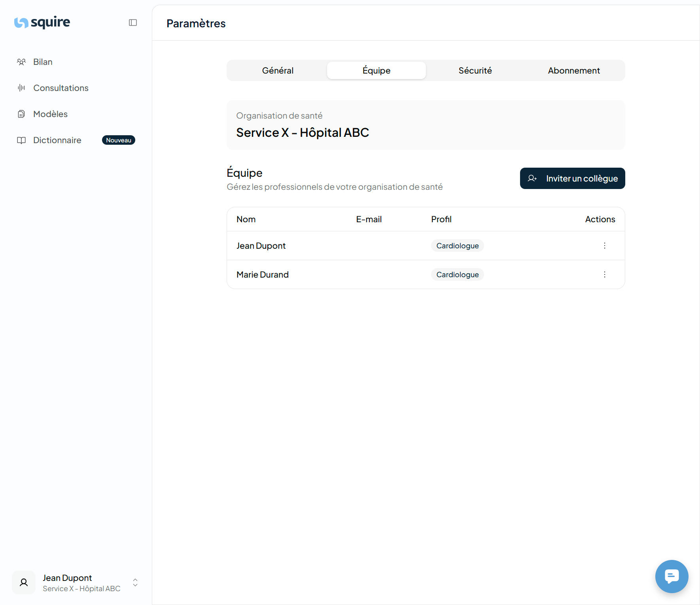Go to the Abonnement tab

click(x=573, y=70)
